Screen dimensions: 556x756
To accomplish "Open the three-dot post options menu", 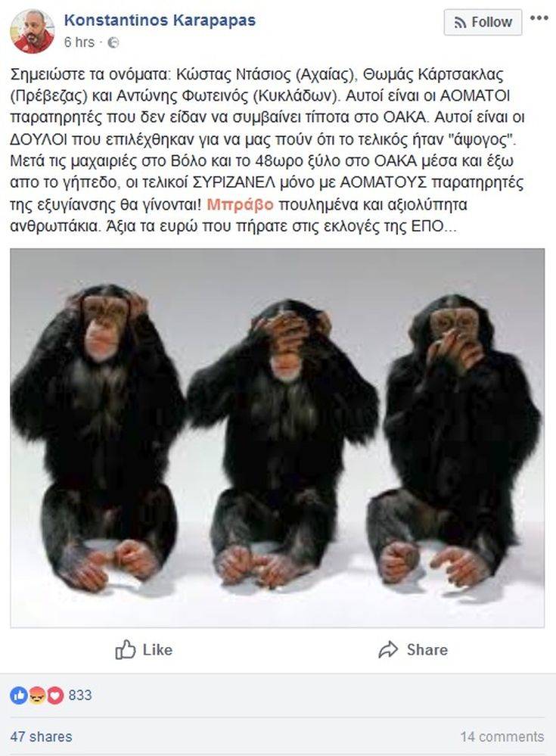I will 539,18.
